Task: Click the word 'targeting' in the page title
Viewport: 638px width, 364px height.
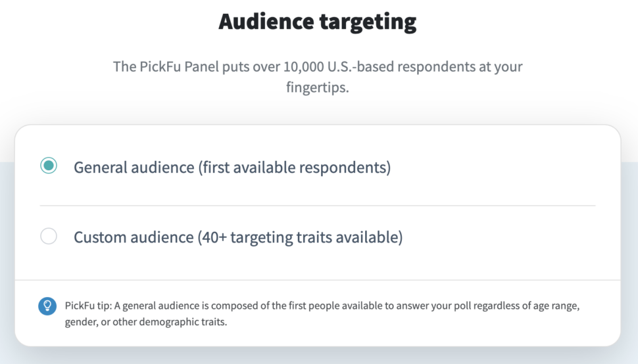Action: tap(368, 22)
